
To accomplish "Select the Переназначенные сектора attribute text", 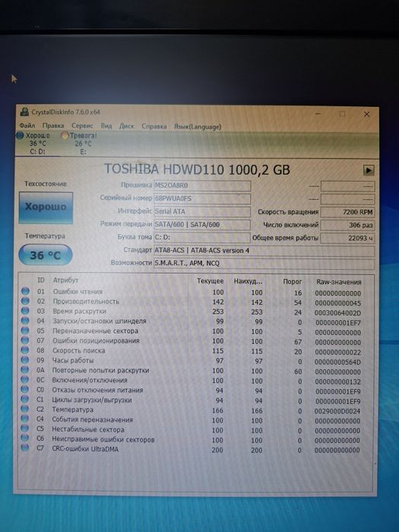I will [x=95, y=331].
